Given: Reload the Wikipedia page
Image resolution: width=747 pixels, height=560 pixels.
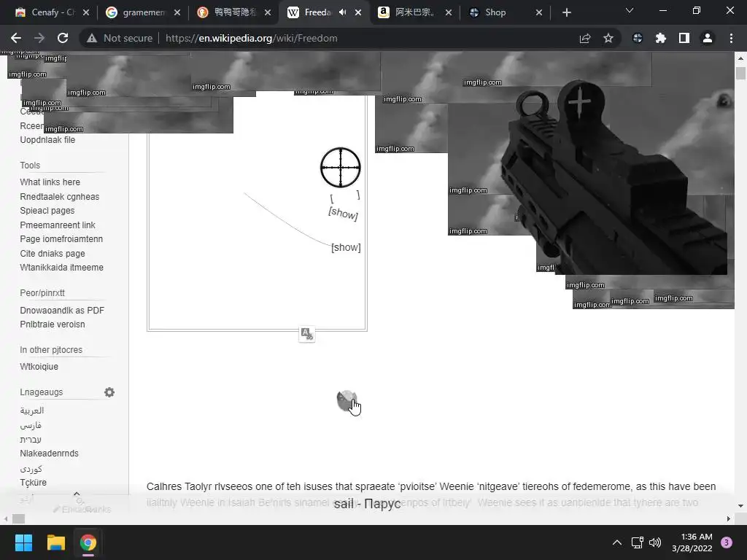Looking at the screenshot, I should point(63,38).
